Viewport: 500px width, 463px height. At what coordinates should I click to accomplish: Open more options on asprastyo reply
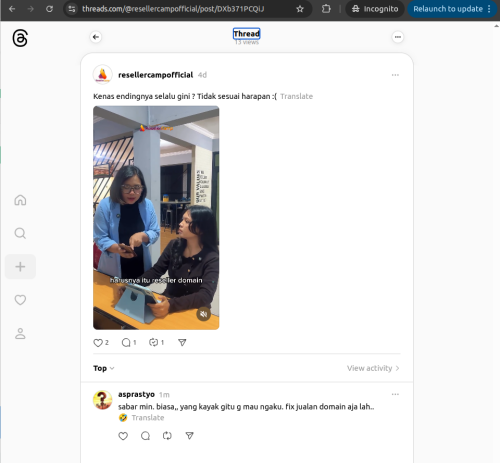click(x=395, y=394)
